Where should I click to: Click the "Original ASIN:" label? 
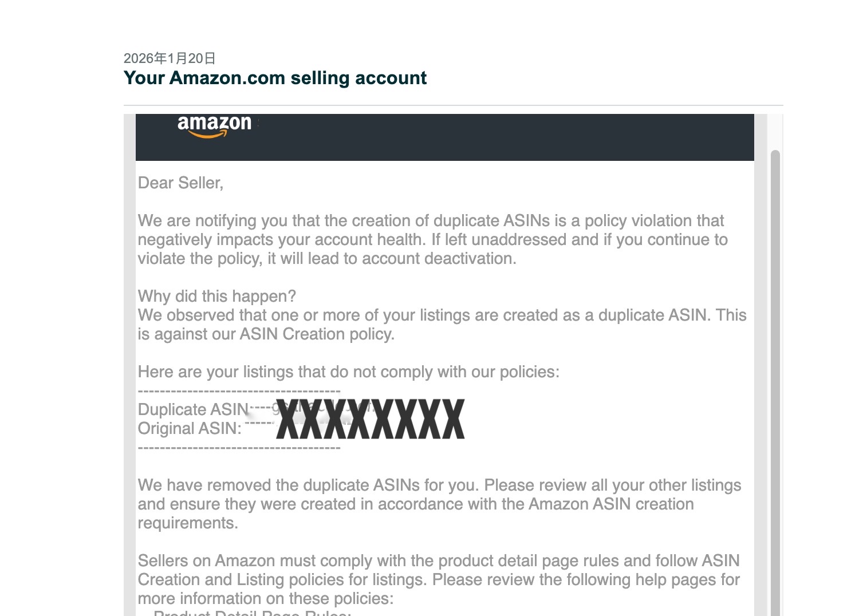pos(190,429)
